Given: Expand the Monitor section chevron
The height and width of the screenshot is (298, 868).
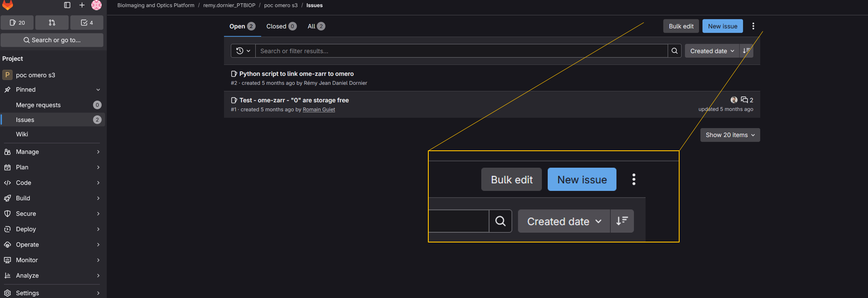Looking at the screenshot, I should [98, 260].
